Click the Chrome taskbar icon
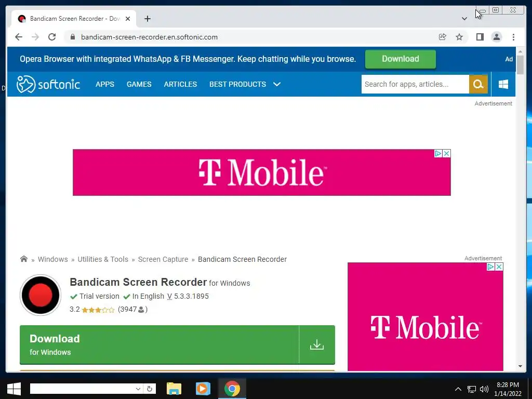532x399 pixels. (x=232, y=389)
